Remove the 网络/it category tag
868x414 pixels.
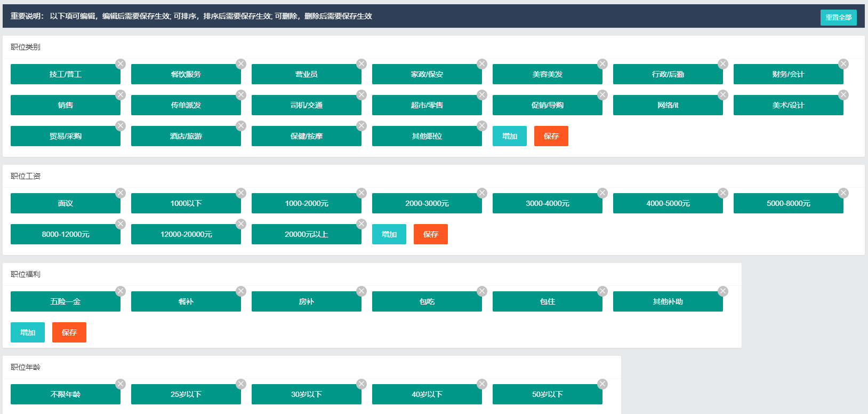[x=723, y=95]
